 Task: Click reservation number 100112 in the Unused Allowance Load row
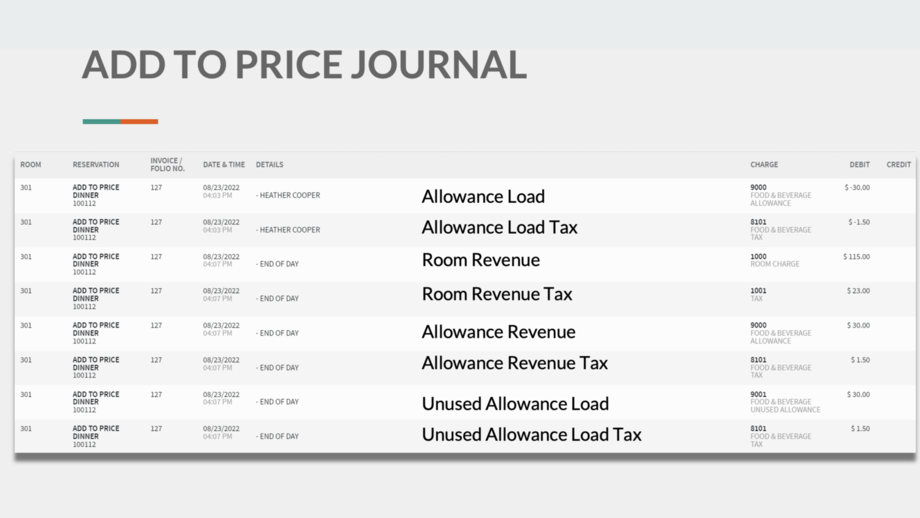(x=84, y=410)
